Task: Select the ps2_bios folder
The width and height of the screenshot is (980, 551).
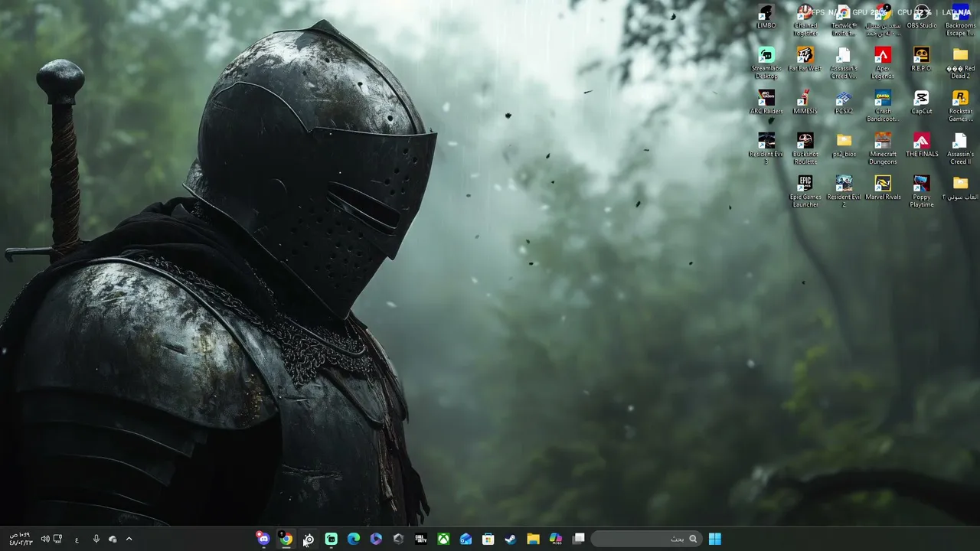Action: (x=844, y=146)
